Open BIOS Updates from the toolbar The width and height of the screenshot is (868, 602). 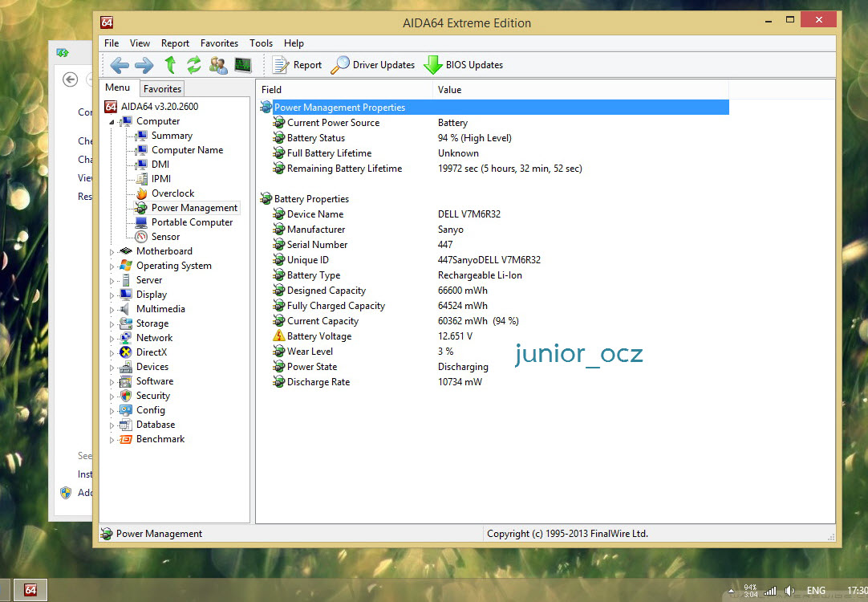point(464,65)
